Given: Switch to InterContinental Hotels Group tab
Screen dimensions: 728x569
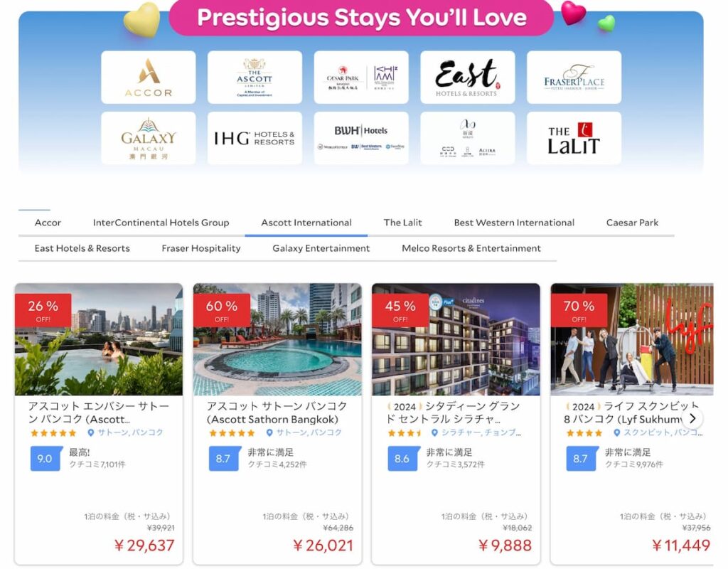Looking at the screenshot, I should [161, 223].
